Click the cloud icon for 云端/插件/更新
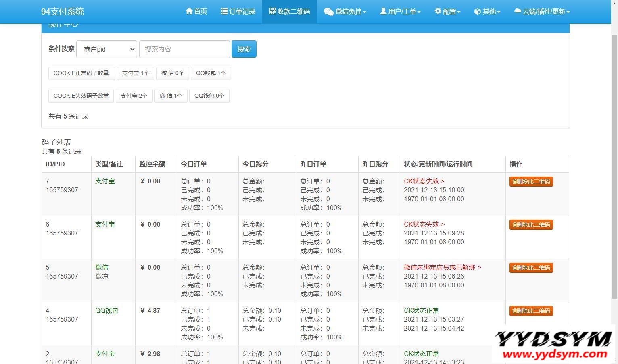Screen dimensions: 618x364 [x=518, y=11]
